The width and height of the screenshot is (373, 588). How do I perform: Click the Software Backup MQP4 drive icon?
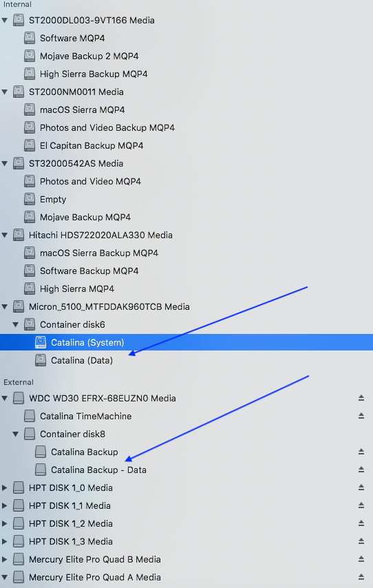[x=30, y=271]
